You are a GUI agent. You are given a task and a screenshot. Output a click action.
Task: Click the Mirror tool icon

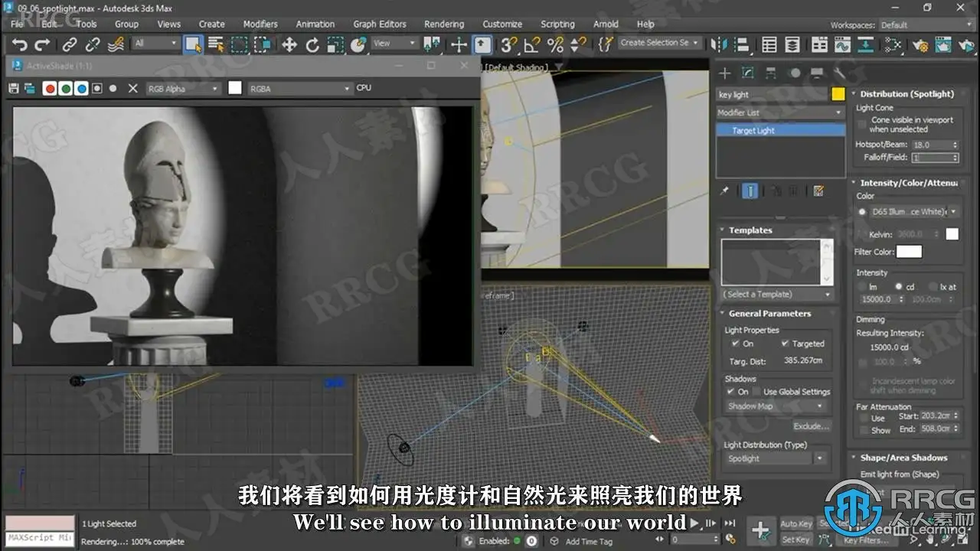pyautogui.click(x=718, y=44)
